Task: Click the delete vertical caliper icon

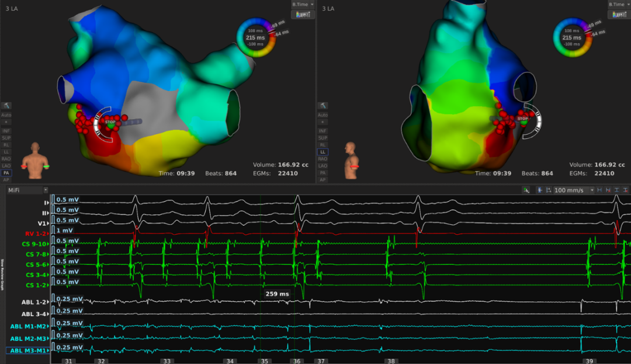Action: click(626, 190)
